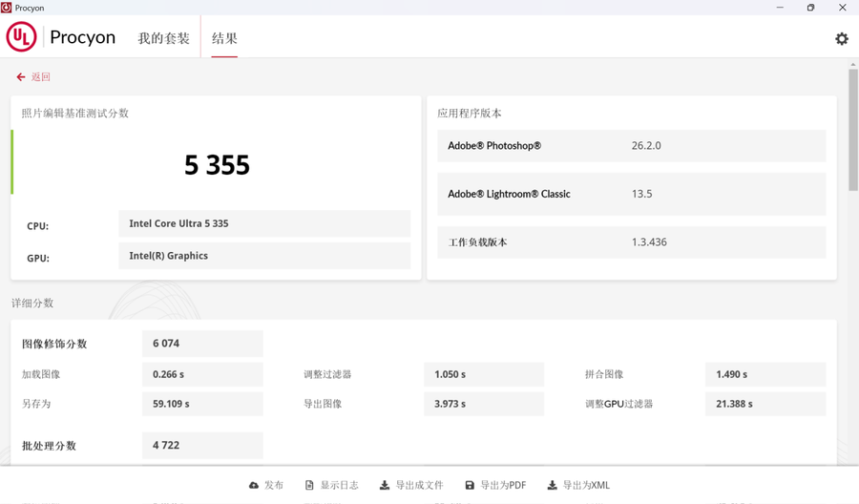Click the workload version 1.3.436
The height and width of the screenshot is (504, 859).
click(649, 242)
